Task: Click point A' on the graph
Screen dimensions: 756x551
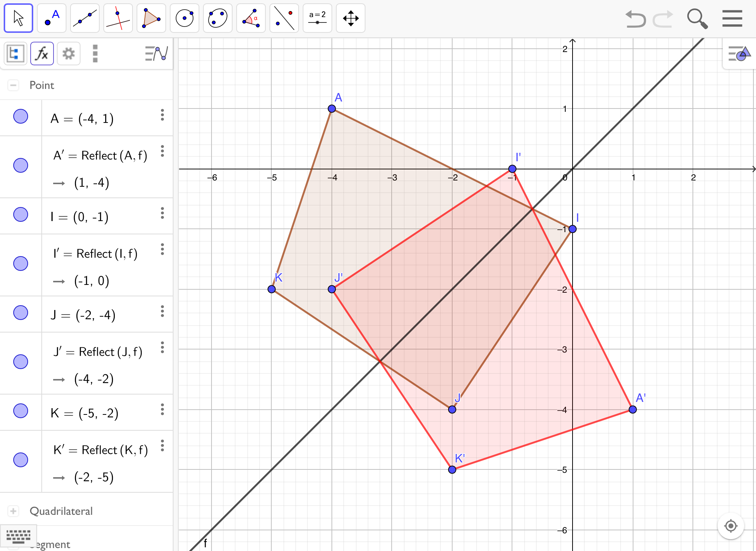Action: point(633,409)
